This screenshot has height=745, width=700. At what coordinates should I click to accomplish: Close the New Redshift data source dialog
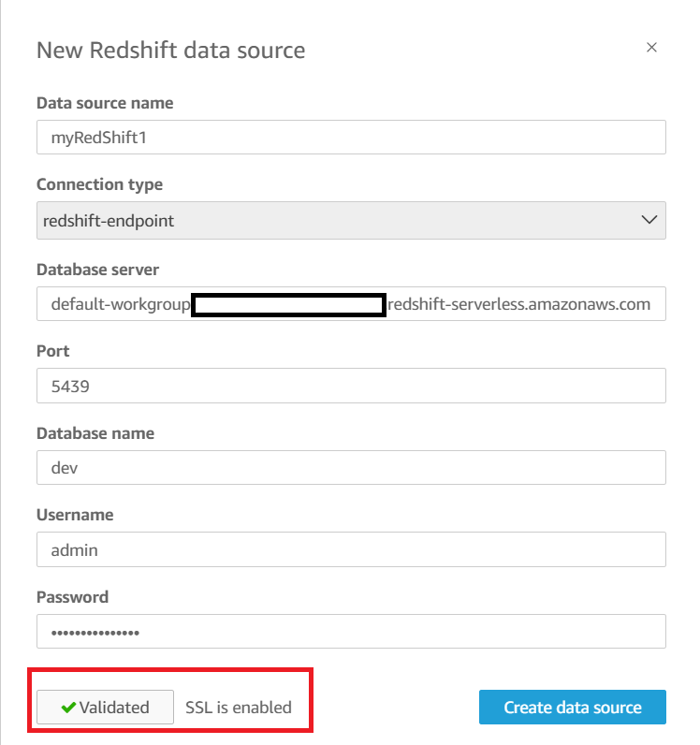point(651,48)
